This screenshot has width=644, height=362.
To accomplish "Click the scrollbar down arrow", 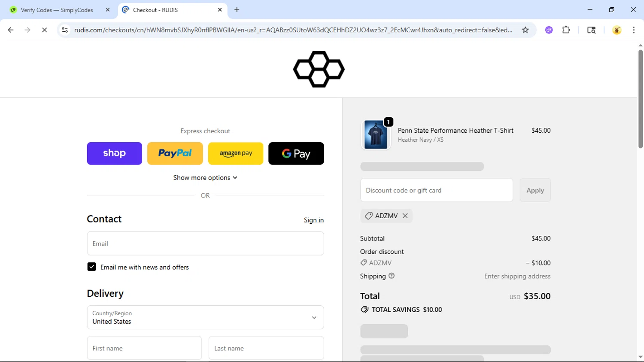I will [x=640, y=357].
